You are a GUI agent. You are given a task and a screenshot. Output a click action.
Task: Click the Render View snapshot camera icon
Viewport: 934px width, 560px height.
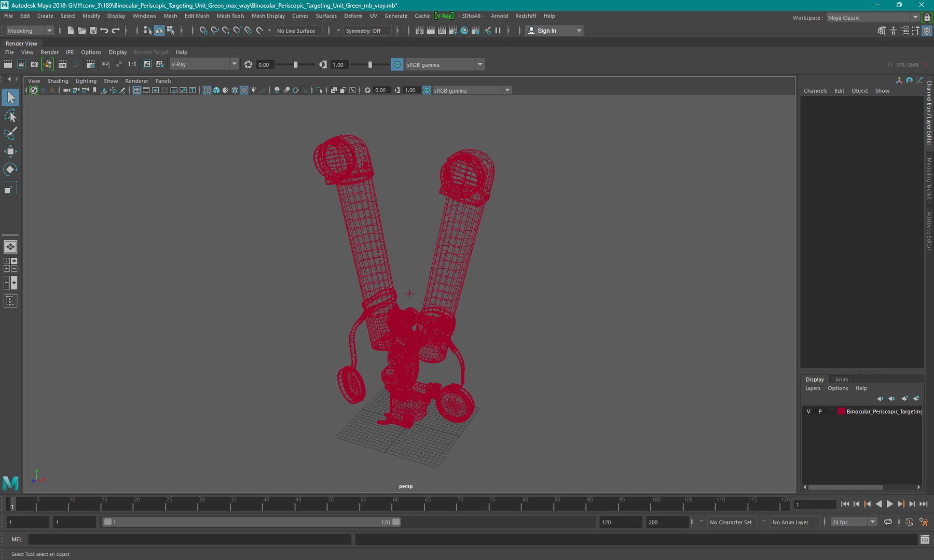[x=34, y=64]
